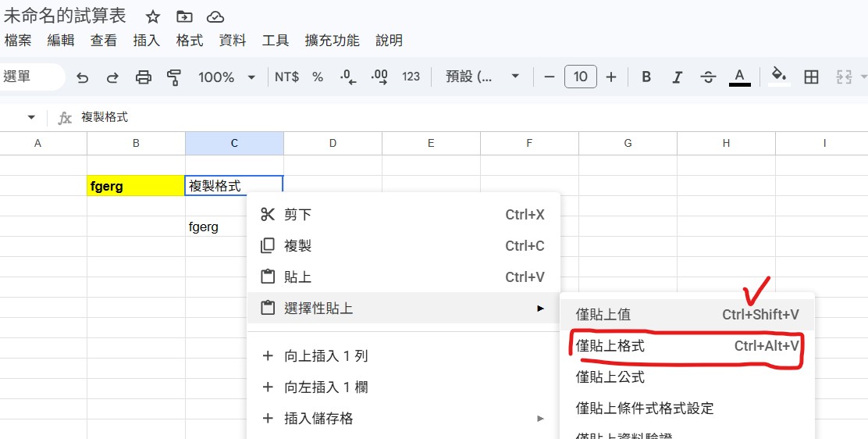Open the 擴充功能 menu
Screen dimensions: 868x439
coord(333,41)
